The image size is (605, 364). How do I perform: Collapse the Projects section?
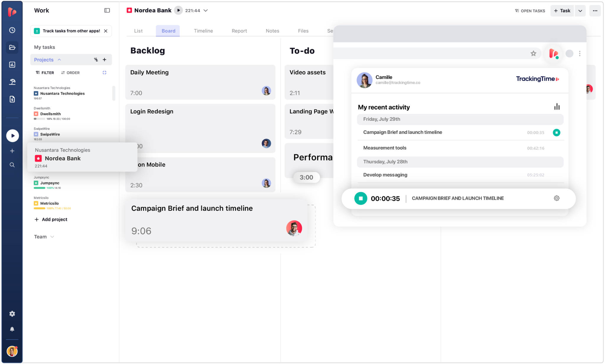pyautogui.click(x=60, y=59)
